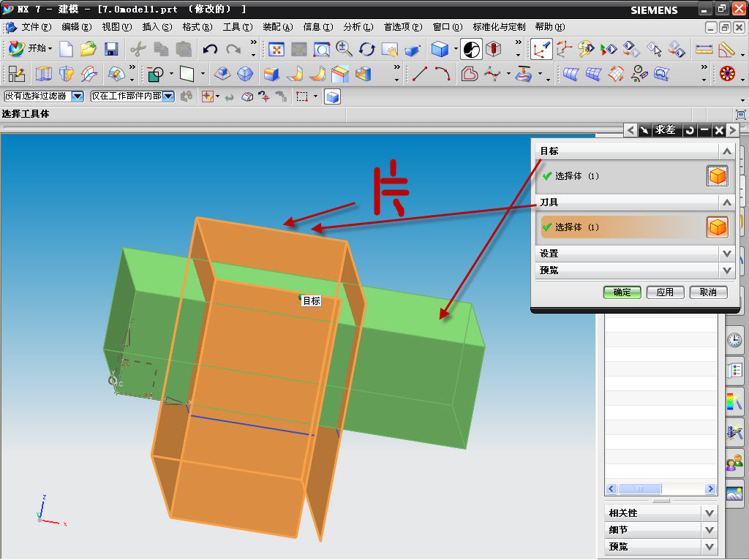749x560 pixels.
Task: Click the Redo arrow icon
Action: tap(233, 49)
